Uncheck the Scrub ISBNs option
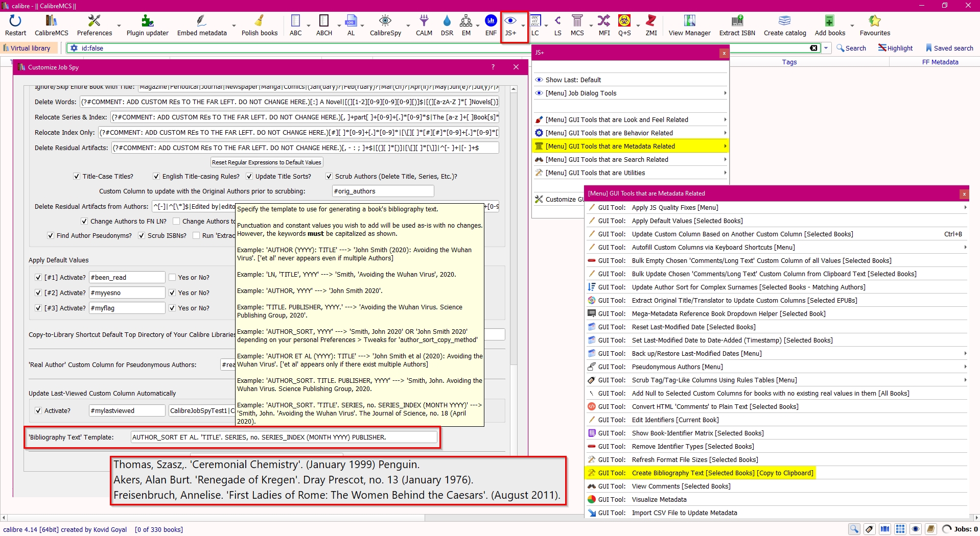This screenshot has height=536, width=980. [x=142, y=236]
